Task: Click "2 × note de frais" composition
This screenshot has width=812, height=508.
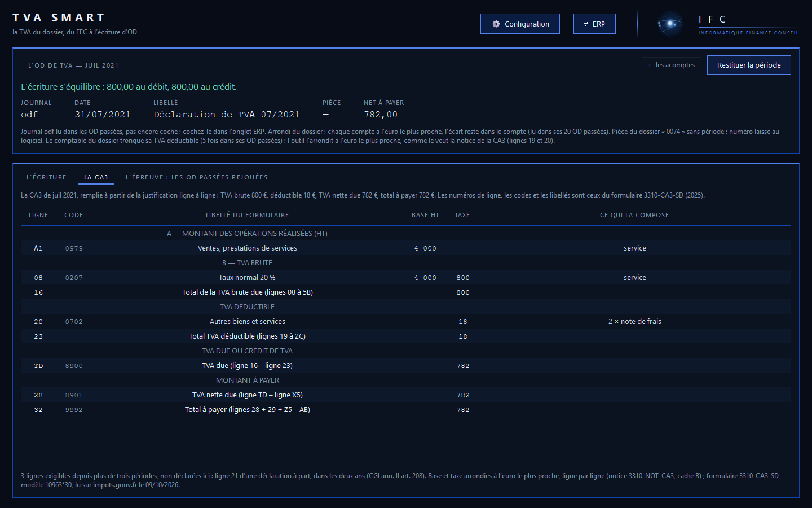Action: point(635,322)
